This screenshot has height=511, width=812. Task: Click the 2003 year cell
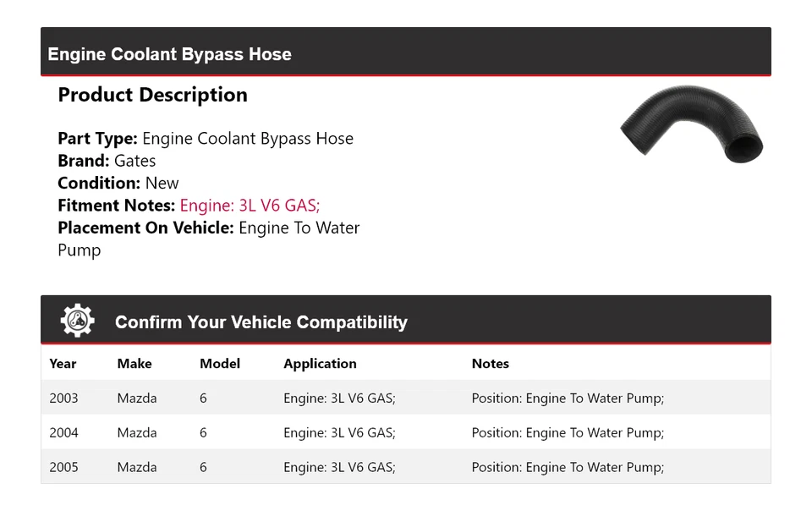(x=63, y=398)
